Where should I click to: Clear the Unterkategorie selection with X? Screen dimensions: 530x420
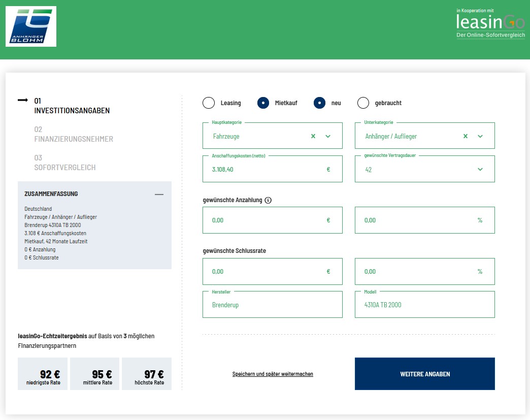466,136
